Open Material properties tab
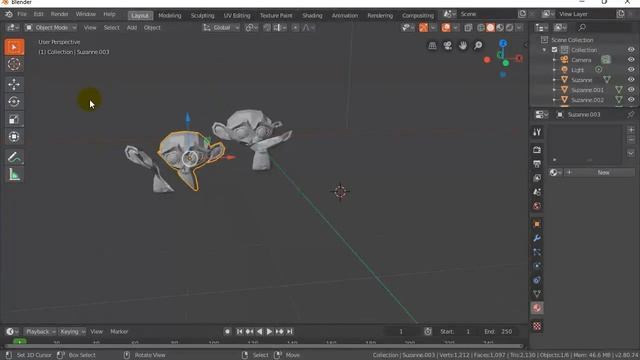Viewport: 640px width, 360px height. (537, 308)
